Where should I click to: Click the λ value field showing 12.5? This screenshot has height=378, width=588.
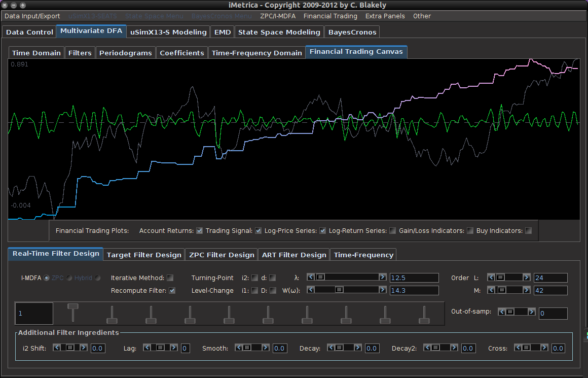(x=414, y=277)
